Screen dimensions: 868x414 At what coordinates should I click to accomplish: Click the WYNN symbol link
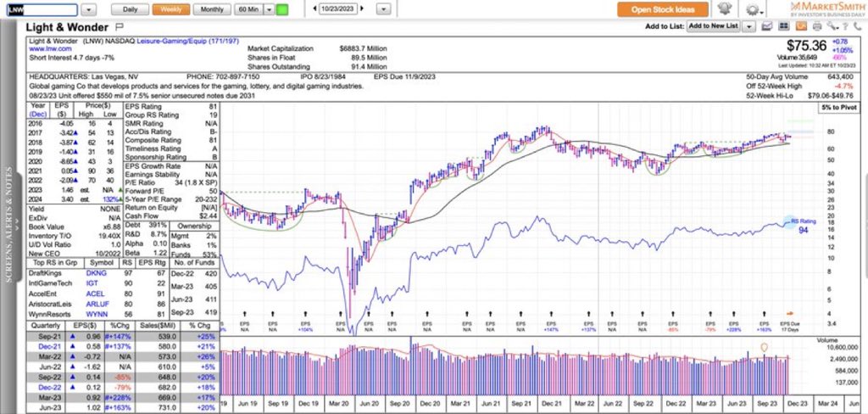click(95, 314)
